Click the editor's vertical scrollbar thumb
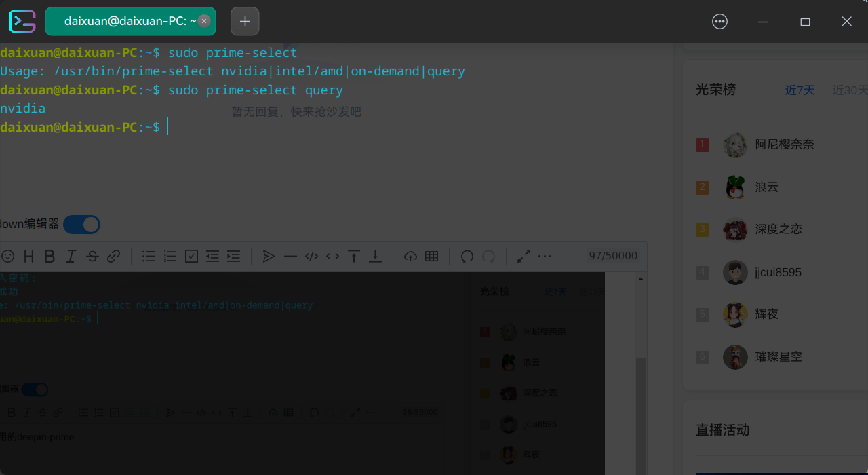Viewport: 868px width, 475px height. [641, 417]
